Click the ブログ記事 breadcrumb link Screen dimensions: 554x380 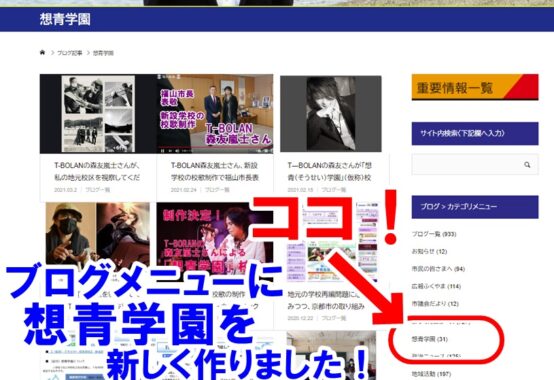pyautogui.click(x=70, y=53)
